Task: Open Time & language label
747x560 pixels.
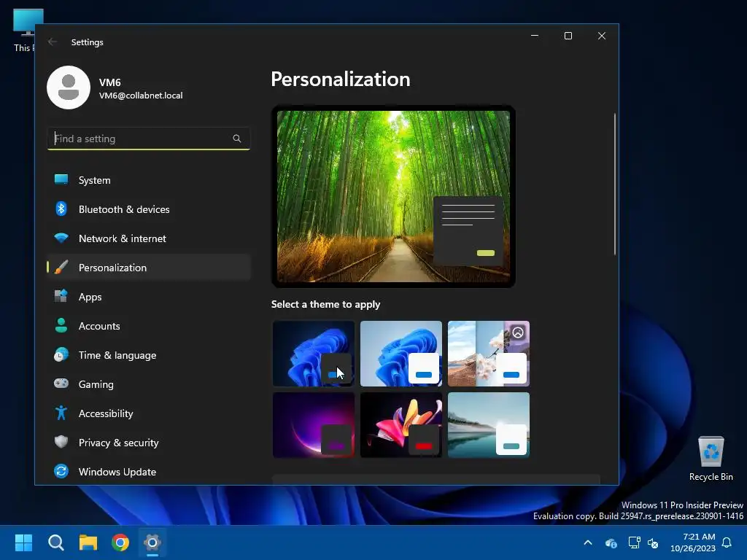Action: (117, 355)
